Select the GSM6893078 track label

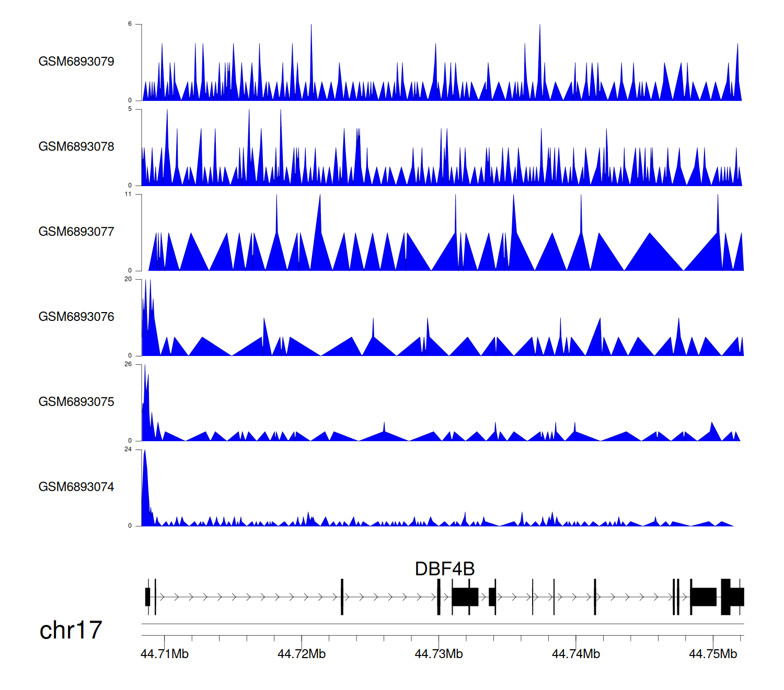76,147
